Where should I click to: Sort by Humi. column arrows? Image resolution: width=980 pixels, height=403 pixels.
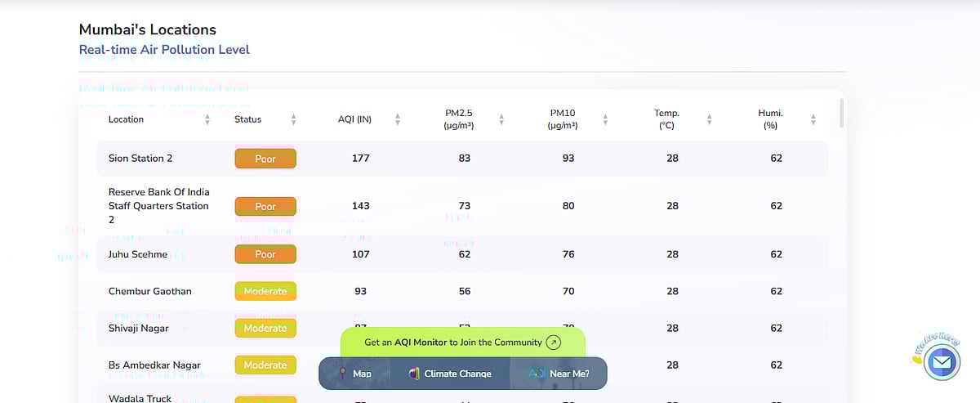813,119
